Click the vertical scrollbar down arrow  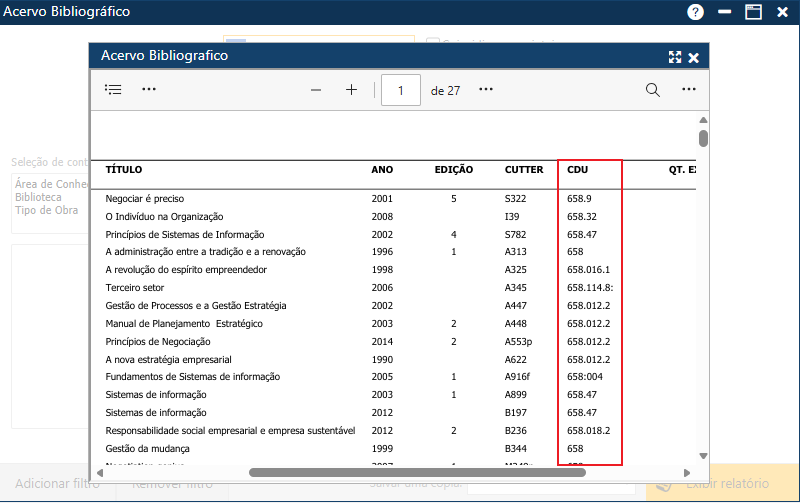point(703,455)
